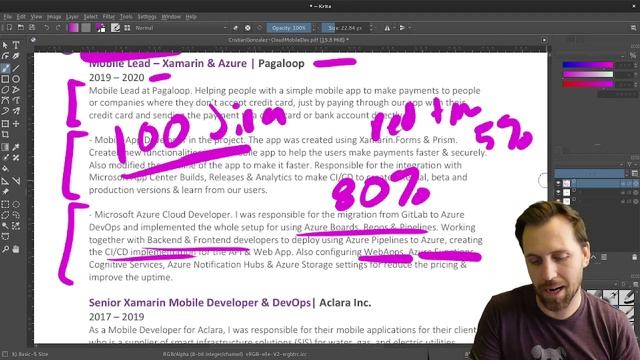Click the brush Size slider
640x360 pixels.
pyautogui.click(x=345, y=28)
